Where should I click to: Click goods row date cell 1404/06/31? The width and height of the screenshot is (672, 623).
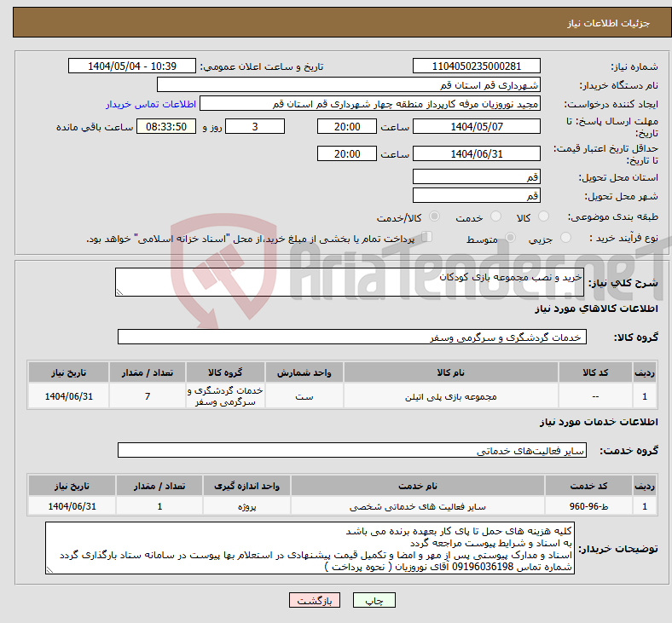(68, 396)
